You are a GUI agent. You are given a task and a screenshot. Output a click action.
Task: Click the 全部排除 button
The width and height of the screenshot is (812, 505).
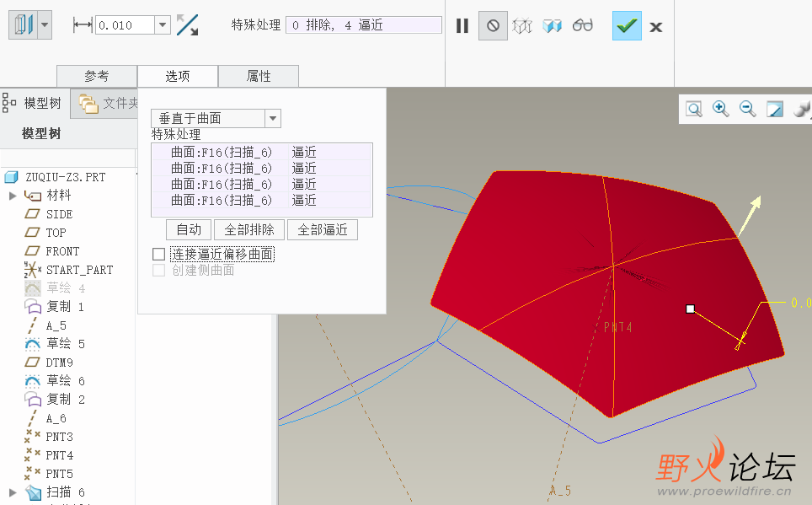pos(249,229)
